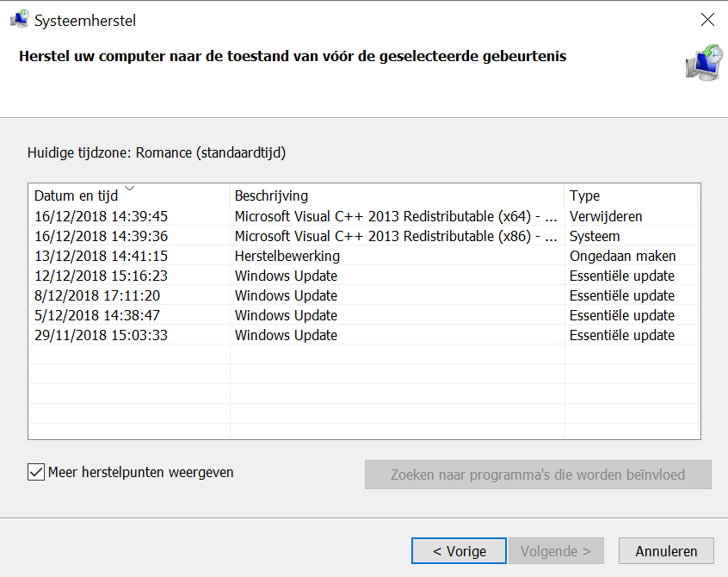This screenshot has height=577, width=728.
Task: Click the Ongedaan maken type cell
Action: pyautogui.click(x=622, y=256)
